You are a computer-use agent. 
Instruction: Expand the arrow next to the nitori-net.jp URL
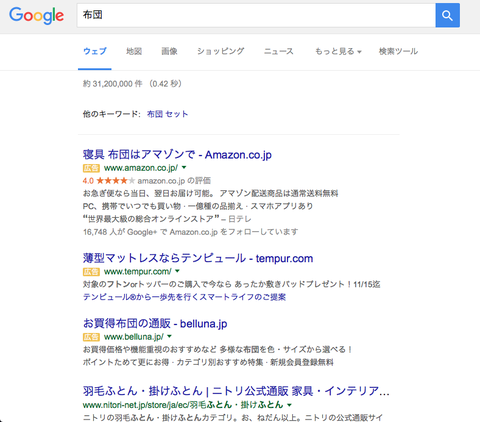click(289, 405)
